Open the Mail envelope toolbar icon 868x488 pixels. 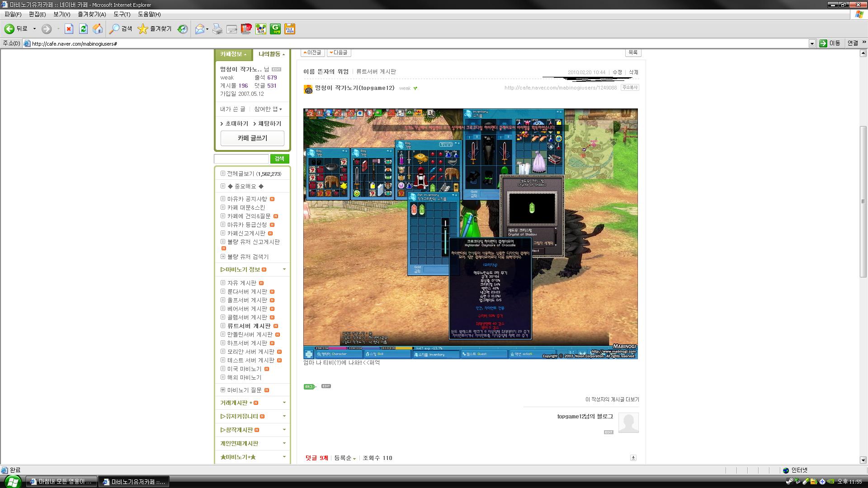199,29
